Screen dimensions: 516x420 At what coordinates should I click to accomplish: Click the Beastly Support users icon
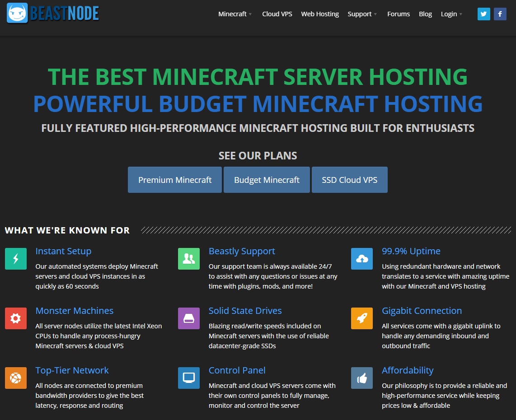[188, 258]
